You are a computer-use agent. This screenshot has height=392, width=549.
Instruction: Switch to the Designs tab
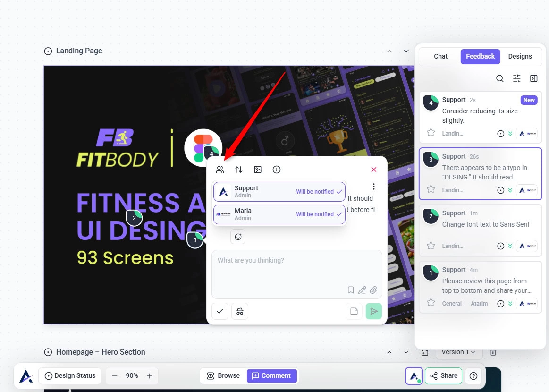(520, 56)
